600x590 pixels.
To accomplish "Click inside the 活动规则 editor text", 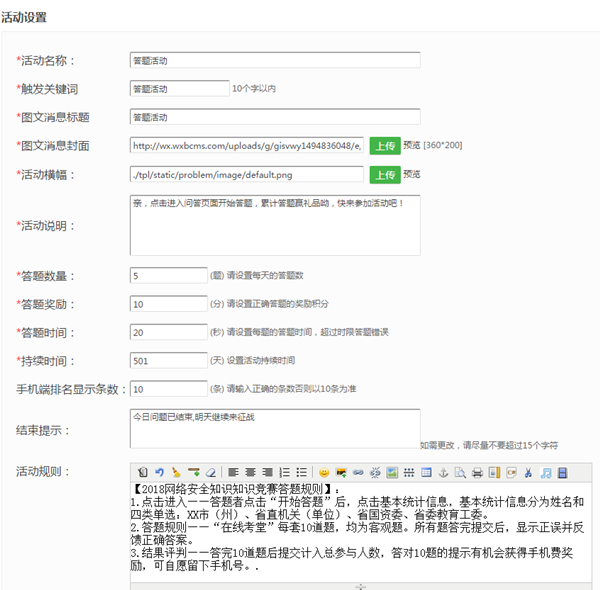I will pyautogui.click(x=361, y=532).
